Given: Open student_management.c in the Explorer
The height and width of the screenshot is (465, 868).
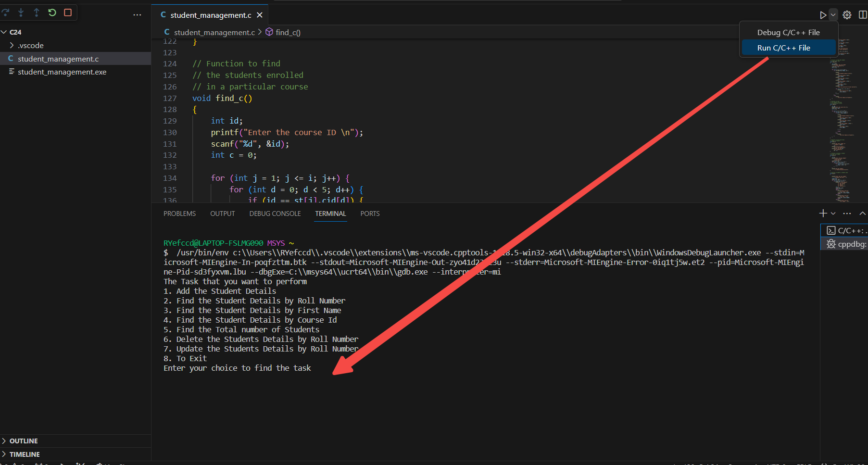Looking at the screenshot, I should tap(75, 59).
